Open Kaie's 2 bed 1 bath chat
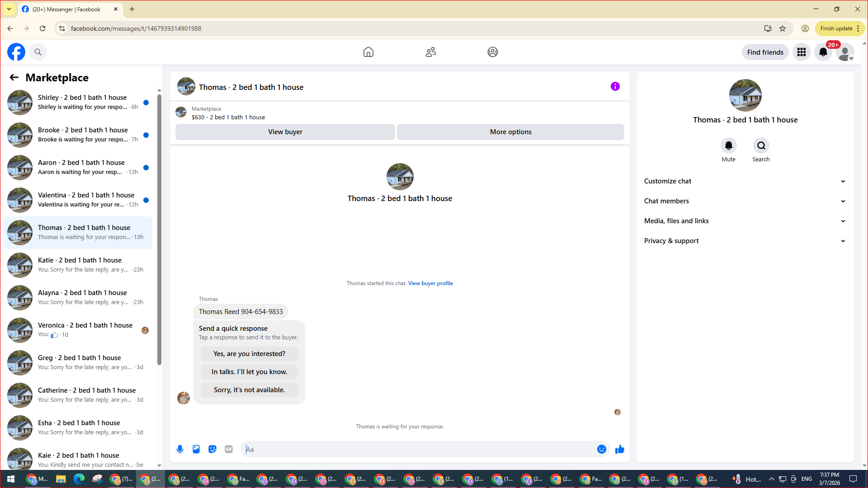 tap(78, 458)
